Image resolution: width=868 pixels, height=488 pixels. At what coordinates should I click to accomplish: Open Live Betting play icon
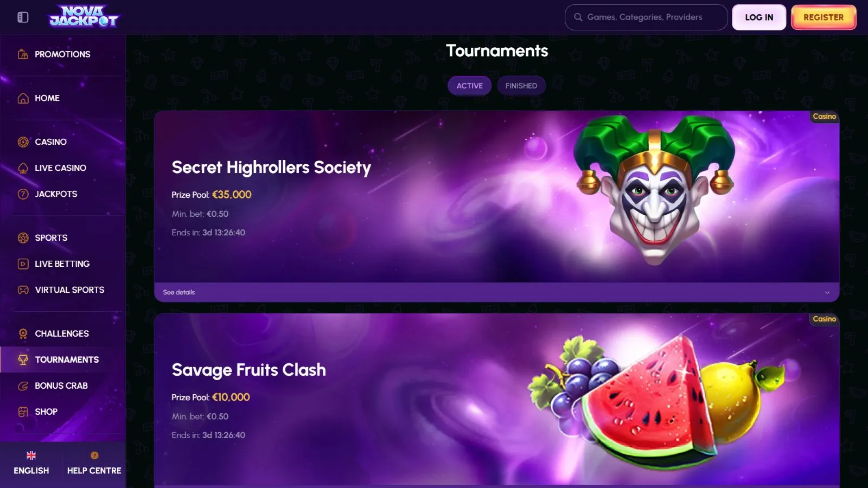click(x=23, y=264)
